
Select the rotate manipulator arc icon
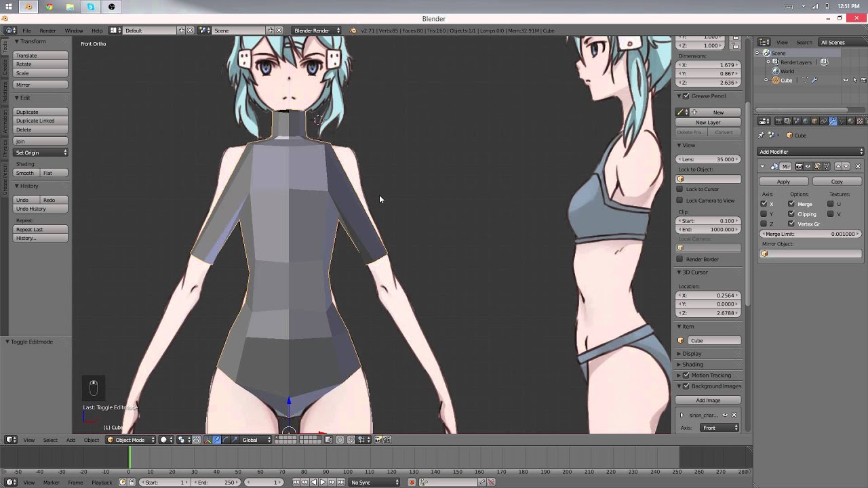point(226,440)
